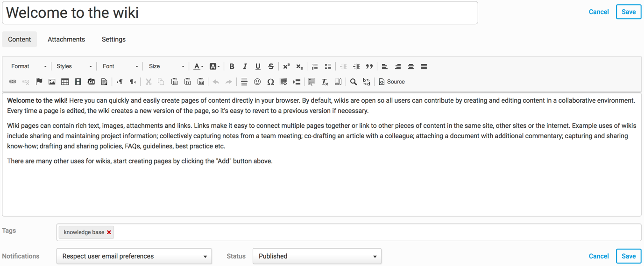Open the Font dropdown

[x=120, y=66]
